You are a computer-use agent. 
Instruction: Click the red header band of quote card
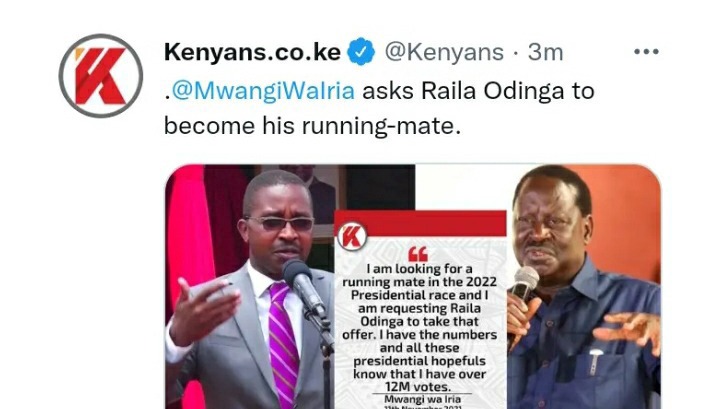point(420,224)
